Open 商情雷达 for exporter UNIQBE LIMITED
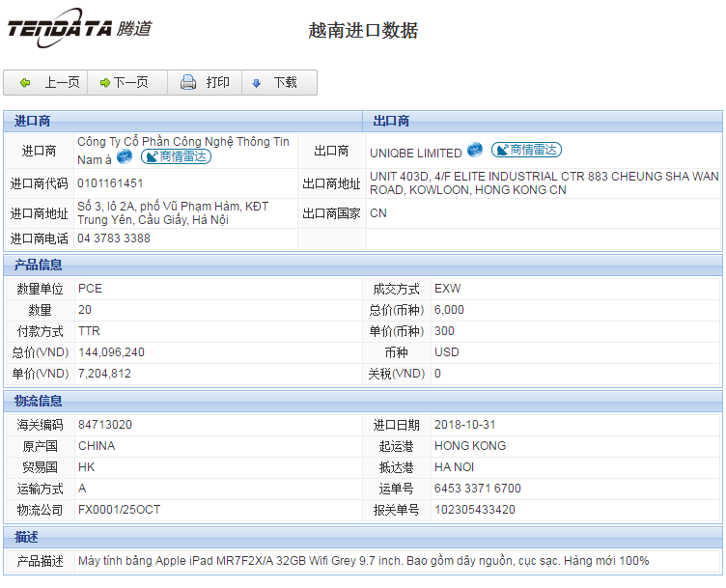Screen dimensions: 726x588 pyautogui.click(x=526, y=151)
